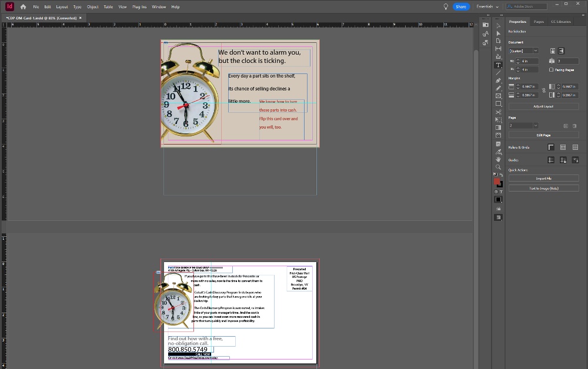Select the Zoom tool magnifier

(x=498, y=167)
